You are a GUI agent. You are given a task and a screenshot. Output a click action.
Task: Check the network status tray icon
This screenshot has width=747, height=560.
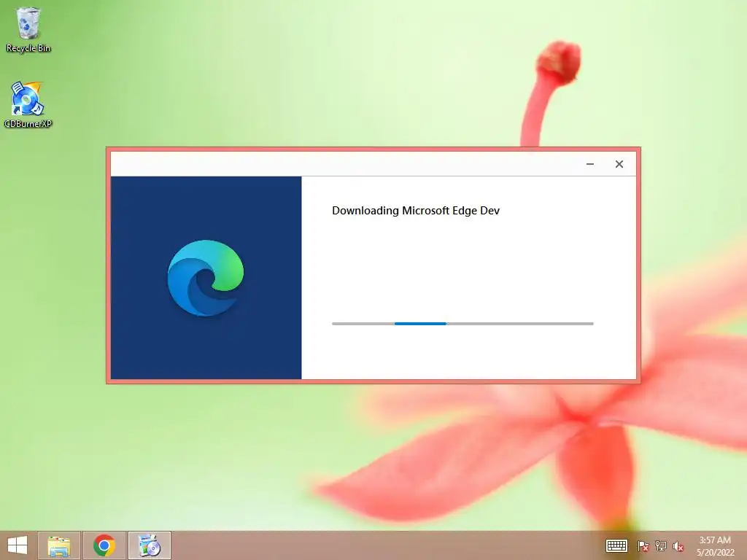click(x=661, y=545)
